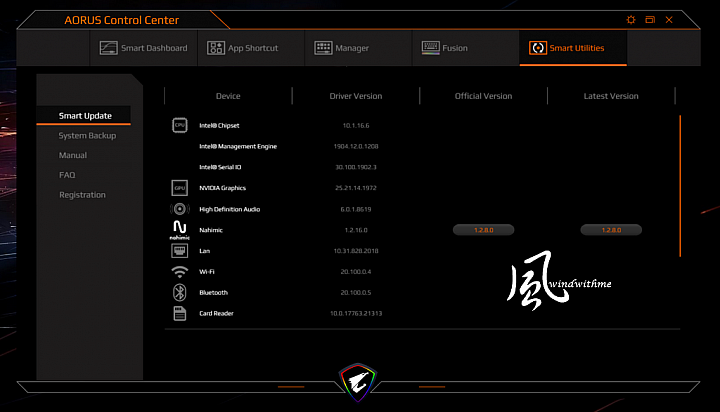Image resolution: width=720 pixels, height=412 pixels.
Task: Click driver version 10.1.16.6
Action: tap(356, 125)
